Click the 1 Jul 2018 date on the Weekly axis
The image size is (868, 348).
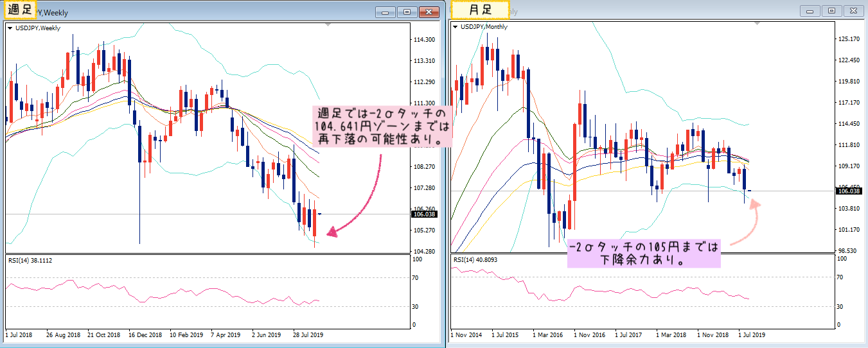tap(18, 335)
